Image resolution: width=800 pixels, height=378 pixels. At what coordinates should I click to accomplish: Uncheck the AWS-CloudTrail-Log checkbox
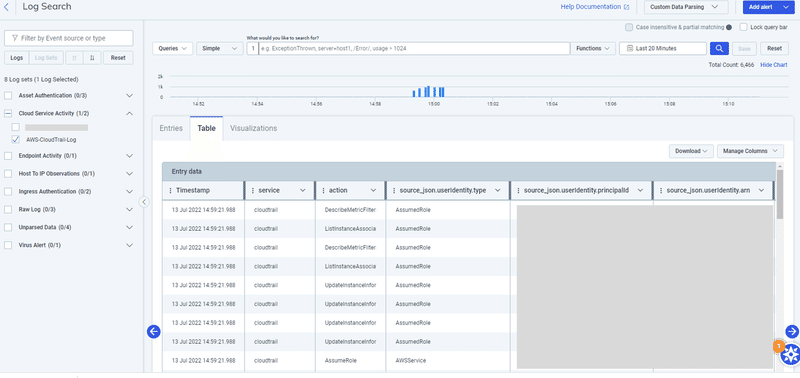click(15, 139)
